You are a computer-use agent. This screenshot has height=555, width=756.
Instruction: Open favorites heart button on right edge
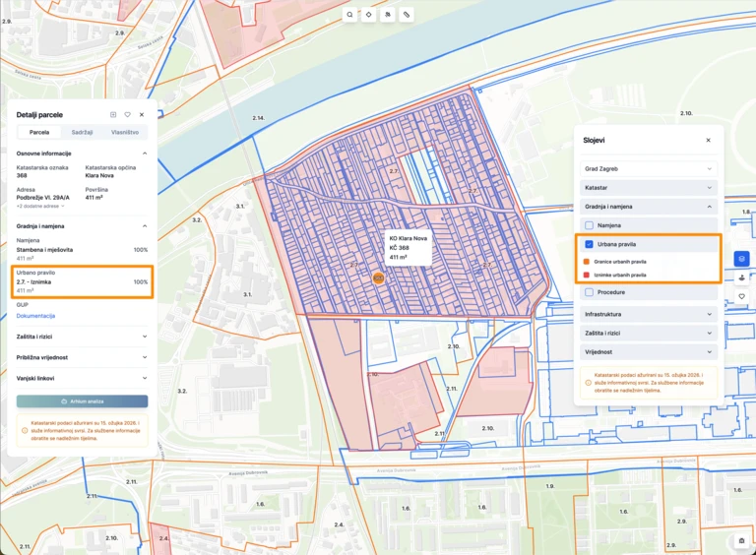click(741, 296)
